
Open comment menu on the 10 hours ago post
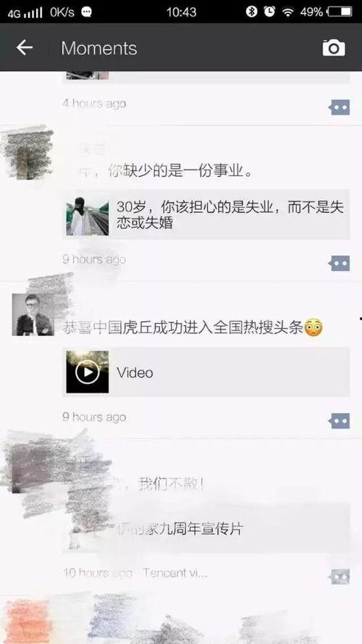(340, 577)
